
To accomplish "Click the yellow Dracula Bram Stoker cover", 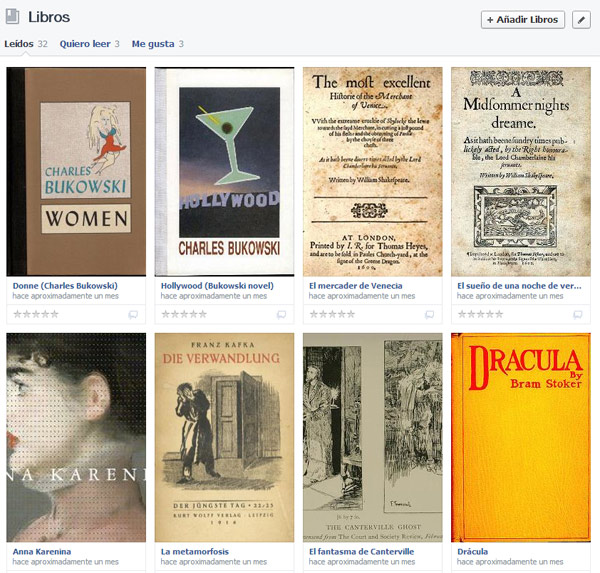I will [x=521, y=438].
